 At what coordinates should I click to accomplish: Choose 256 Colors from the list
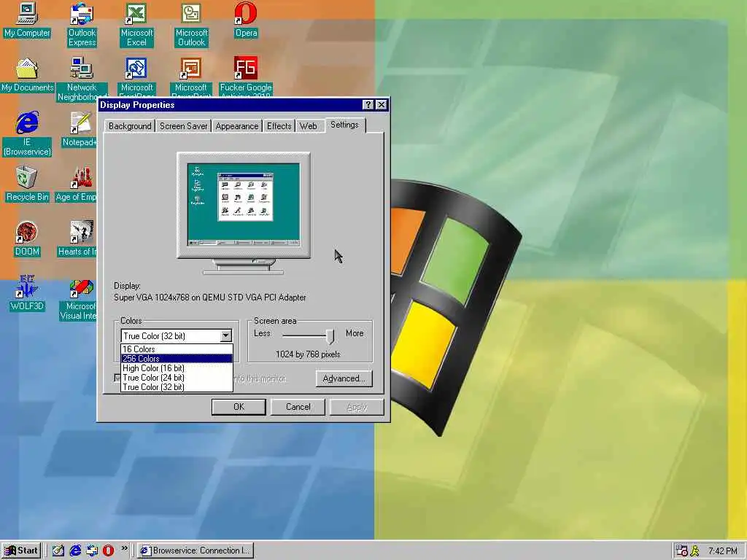pyautogui.click(x=177, y=359)
